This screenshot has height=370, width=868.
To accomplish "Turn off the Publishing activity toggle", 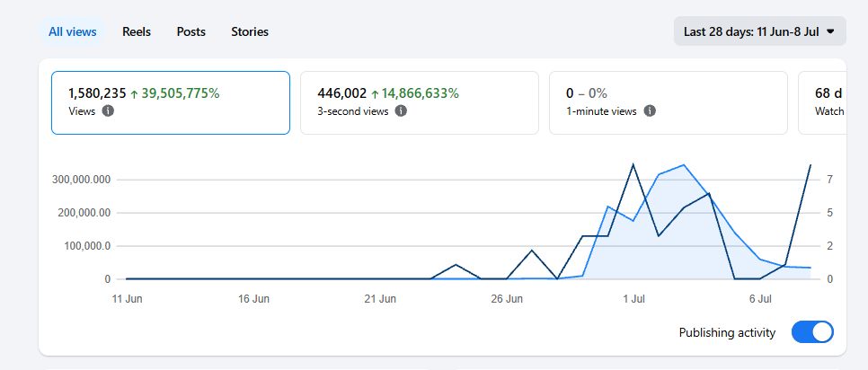I will [x=812, y=332].
